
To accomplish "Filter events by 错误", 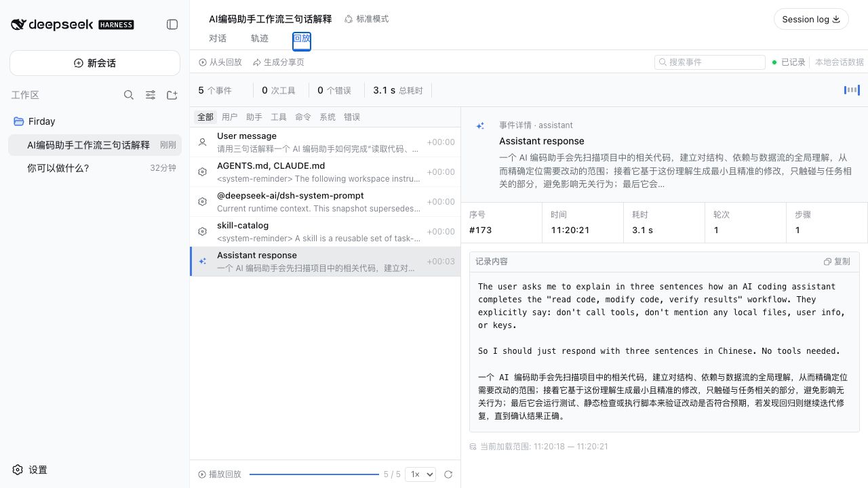I will 352,117.
